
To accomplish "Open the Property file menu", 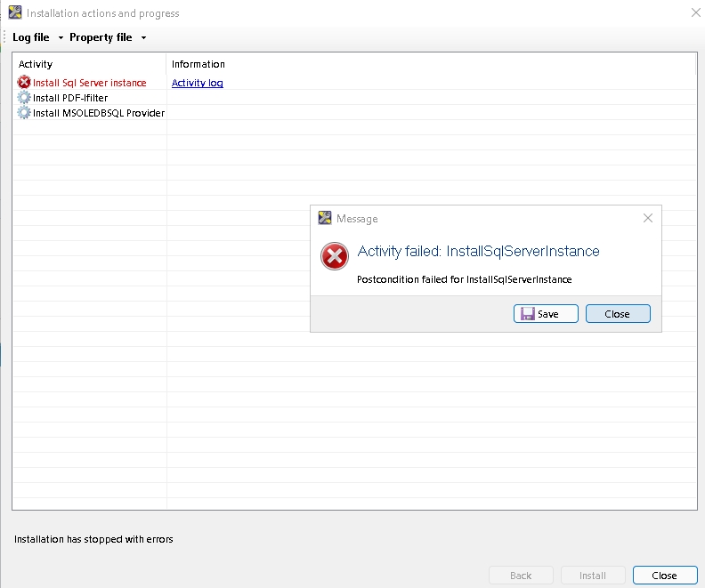I will (x=101, y=37).
